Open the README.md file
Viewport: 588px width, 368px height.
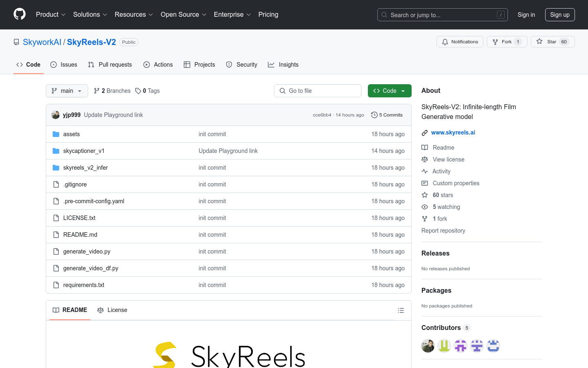pos(80,235)
